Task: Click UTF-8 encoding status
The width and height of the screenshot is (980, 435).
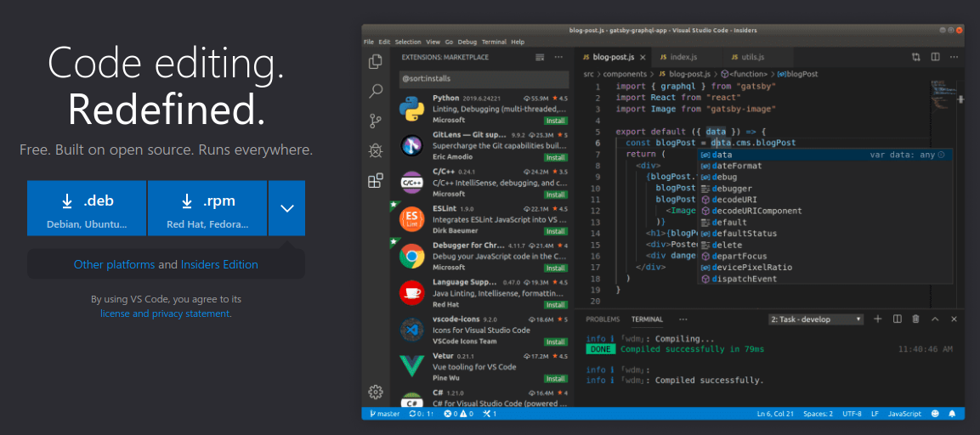Action: pyautogui.click(x=852, y=414)
